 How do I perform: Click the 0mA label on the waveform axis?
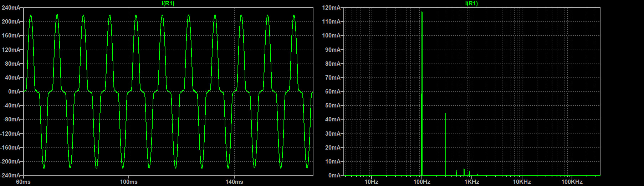tap(15, 91)
